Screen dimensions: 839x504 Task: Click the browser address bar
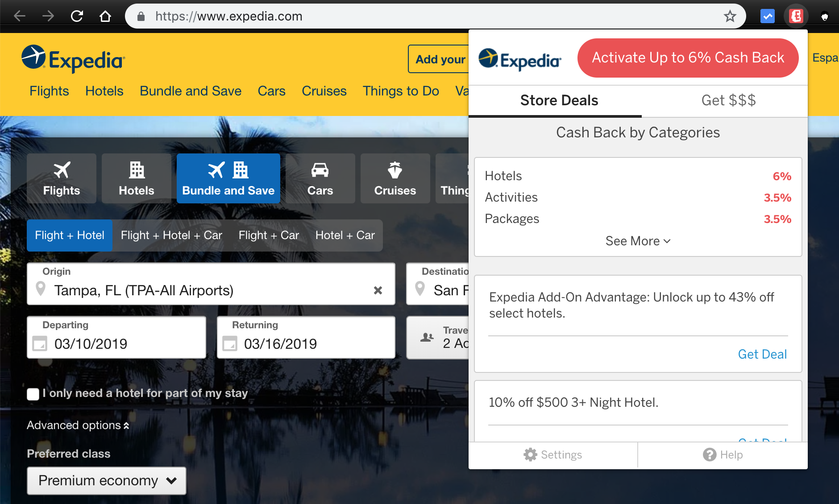[x=435, y=17]
